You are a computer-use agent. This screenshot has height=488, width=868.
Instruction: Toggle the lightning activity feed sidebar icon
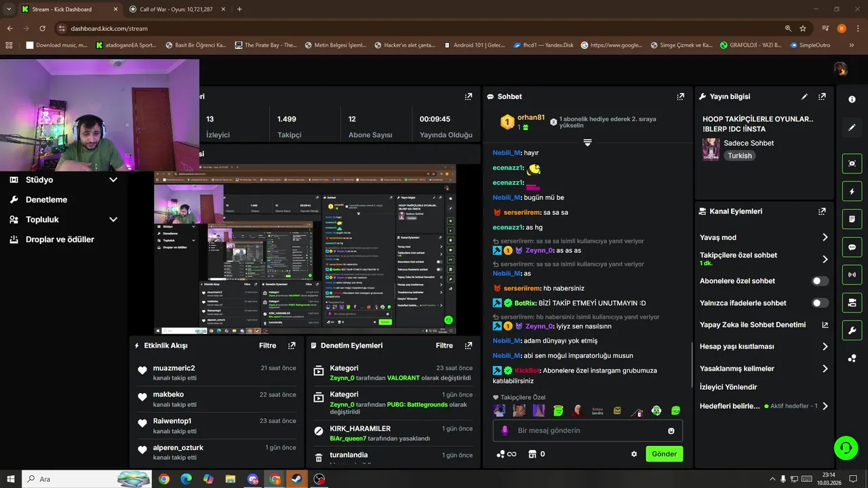[x=852, y=192]
